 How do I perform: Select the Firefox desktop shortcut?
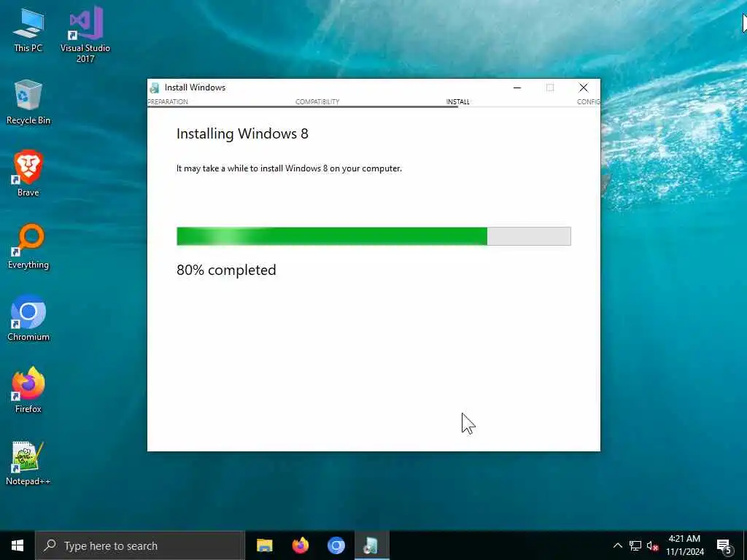click(28, 390)
